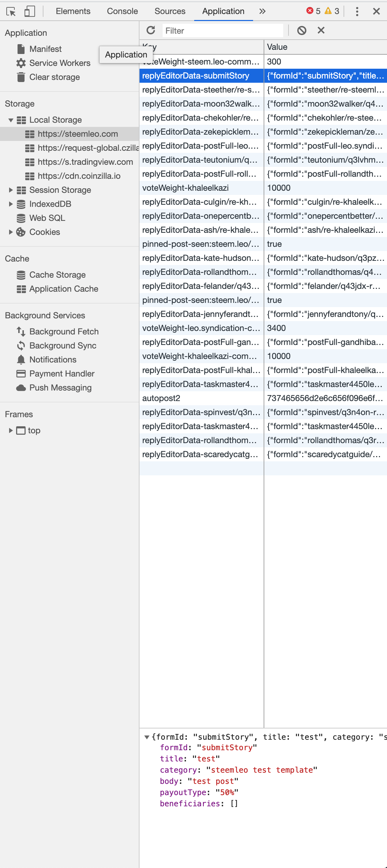Image resolution: width=387 pixels, height=868 pixels.
Task: Select the https://s.tradingview.com storage entry
Action: pyautogui.click(x=85, y=162)
